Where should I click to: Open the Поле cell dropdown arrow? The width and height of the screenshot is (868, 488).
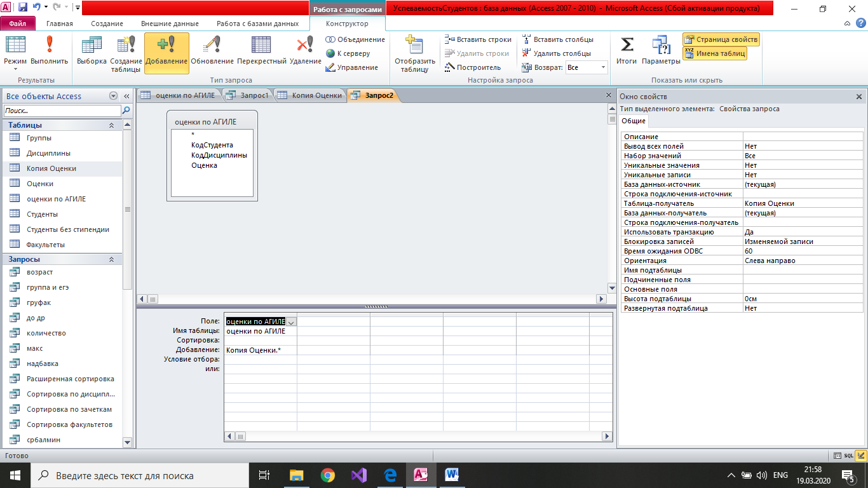(x=291, y=322)
